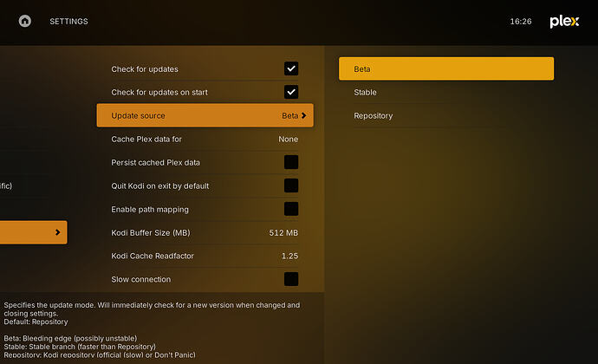Turn on the Slow connection checkbox
The width and height of the screenshot is (598, 364).
pos(291,279)
